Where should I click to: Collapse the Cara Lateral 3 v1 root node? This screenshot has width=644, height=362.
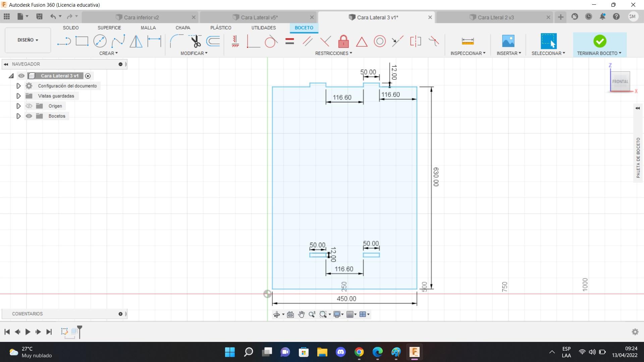(x=11, y=76)
